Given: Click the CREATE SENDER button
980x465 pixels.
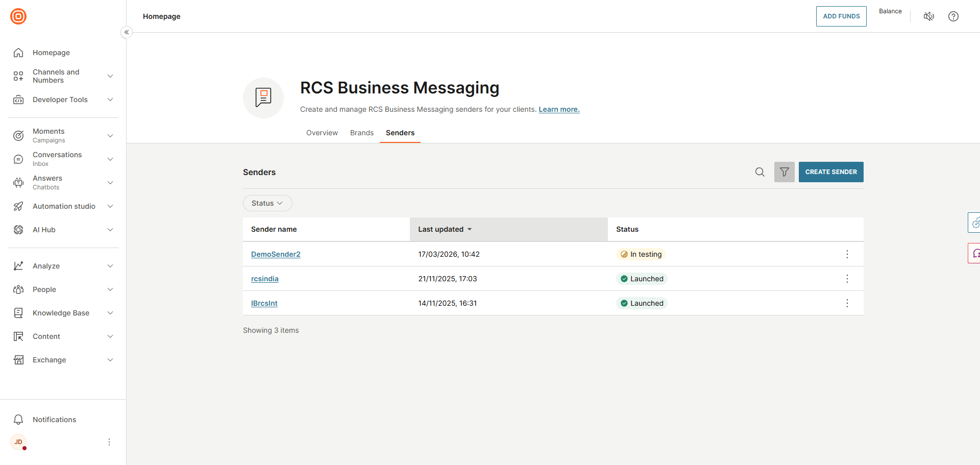Looking at the screenshot, I should (830, 172).
